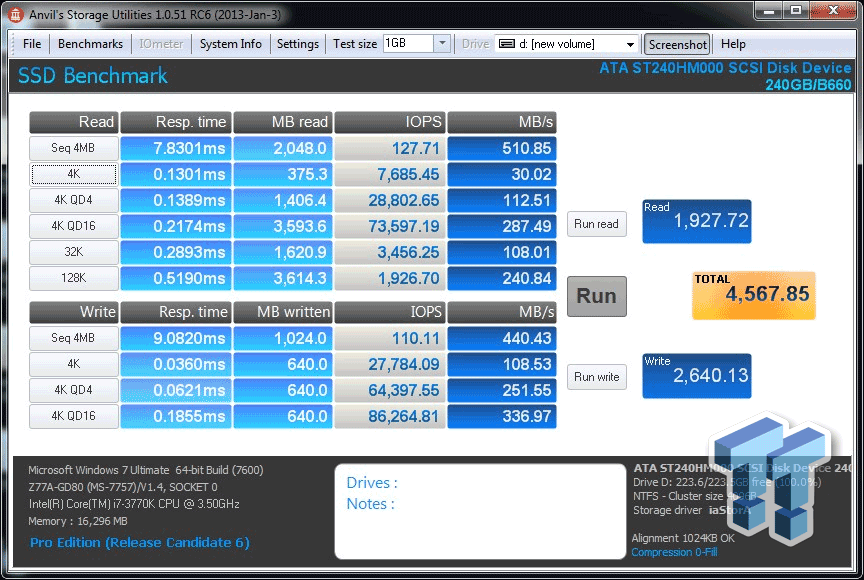864x580 pixels.
Task: Click the orange TOTAL score box
Action: [753, 295]
